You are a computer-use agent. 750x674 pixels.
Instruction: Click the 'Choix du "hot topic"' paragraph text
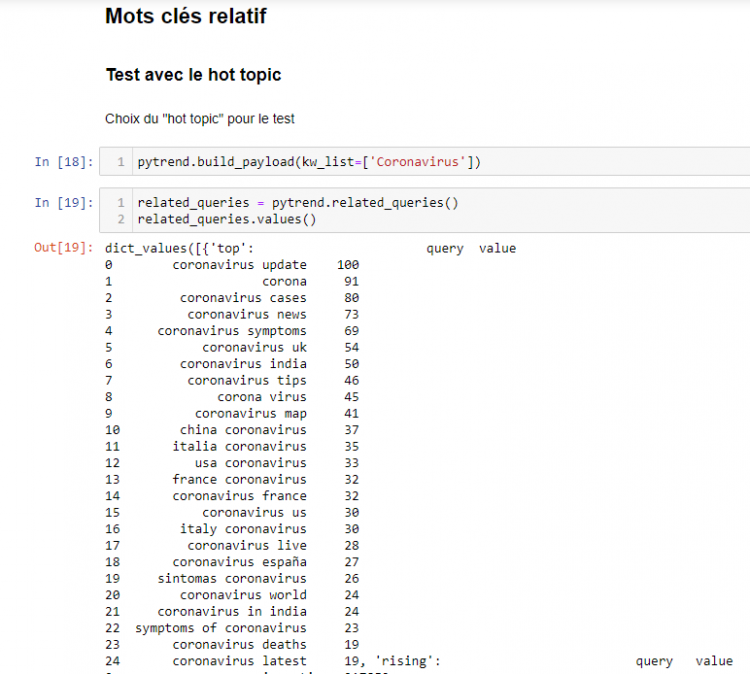tap(199, 119)
